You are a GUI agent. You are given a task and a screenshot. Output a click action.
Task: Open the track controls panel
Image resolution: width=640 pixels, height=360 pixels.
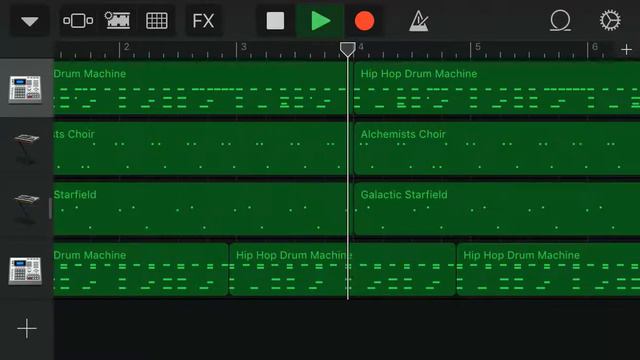(118, 21)
